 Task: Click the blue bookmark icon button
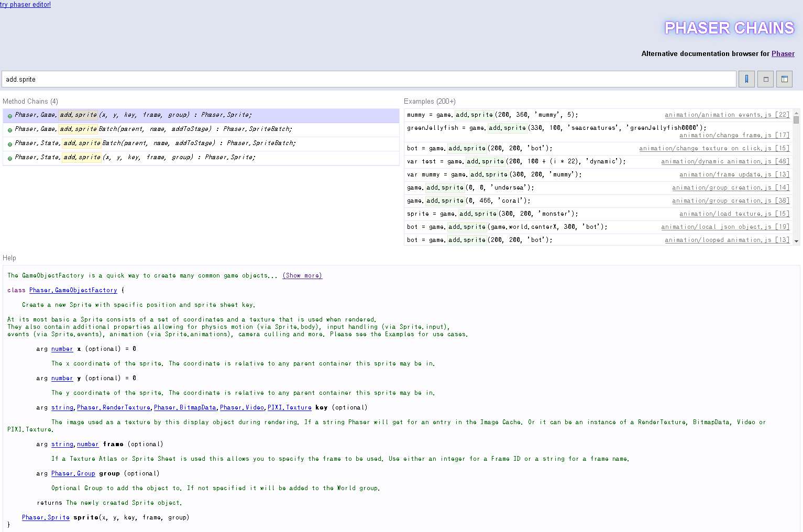pyautogui.click(x=746, y=79)
